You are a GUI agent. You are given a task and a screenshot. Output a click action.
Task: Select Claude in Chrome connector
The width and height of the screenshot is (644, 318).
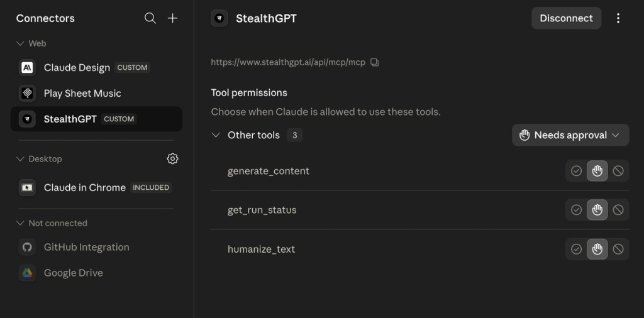pyautogui.click(x=96, y=187)
